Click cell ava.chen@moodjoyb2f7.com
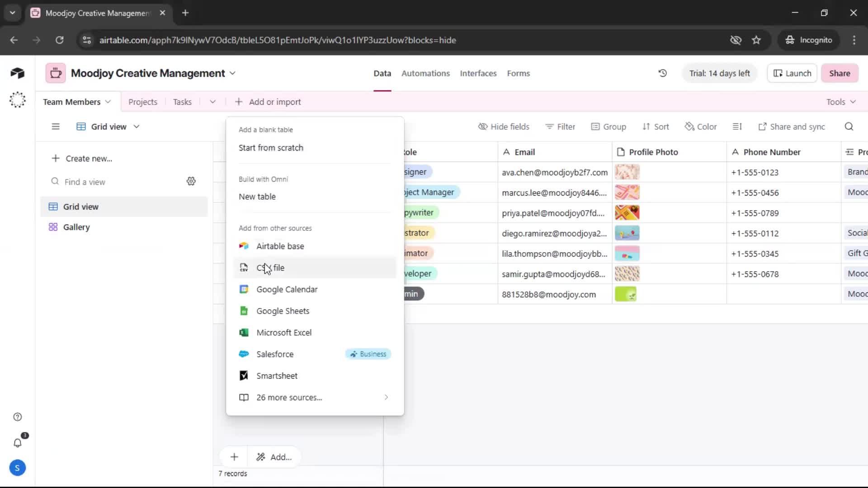 pyautogui.click(x=555, y=172)
